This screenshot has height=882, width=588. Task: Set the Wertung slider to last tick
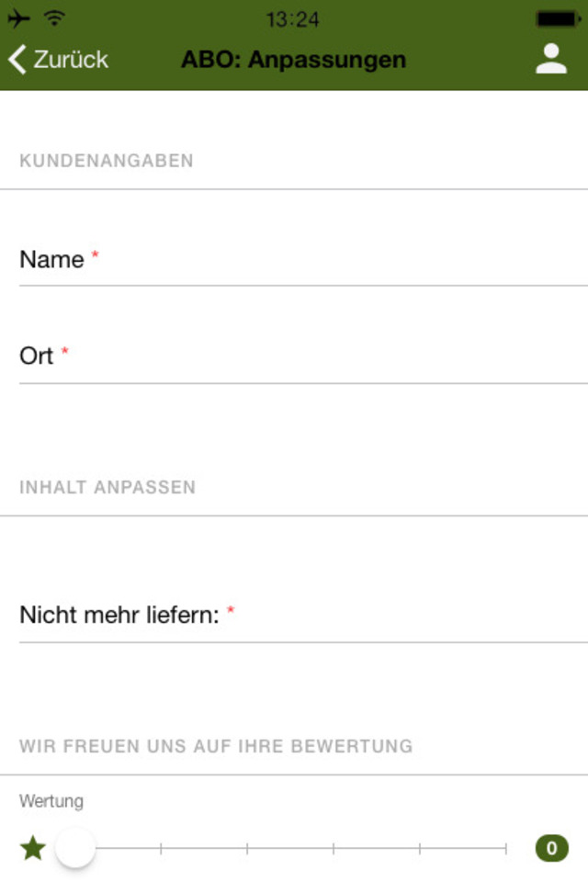pos(506,848)
